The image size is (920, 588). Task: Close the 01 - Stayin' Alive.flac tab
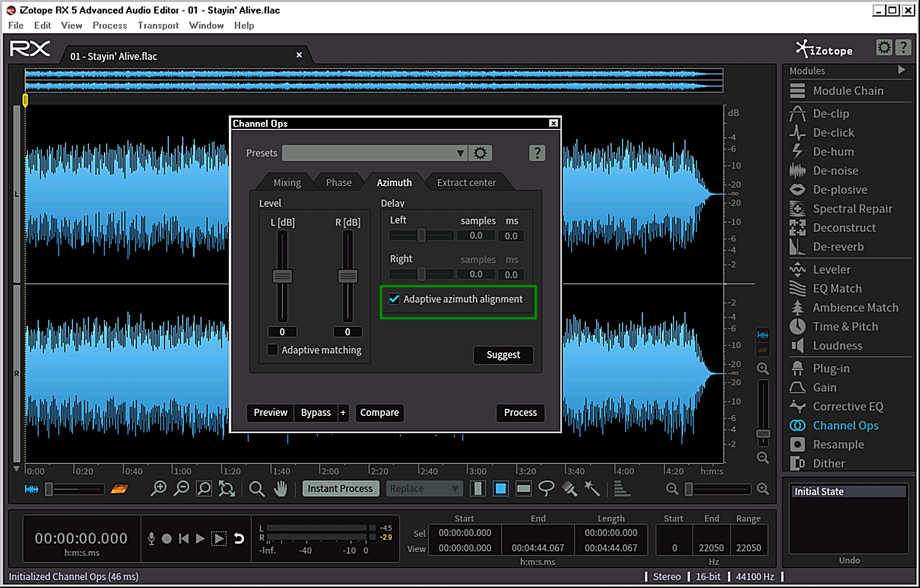point(299,55)
